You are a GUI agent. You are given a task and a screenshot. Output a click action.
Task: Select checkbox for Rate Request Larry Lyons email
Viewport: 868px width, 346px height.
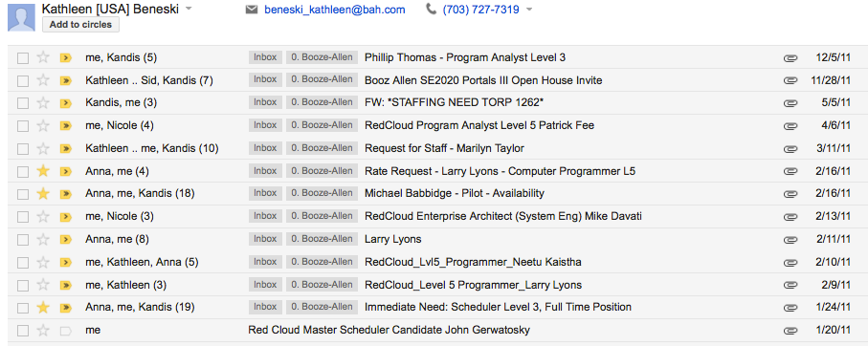23,171
